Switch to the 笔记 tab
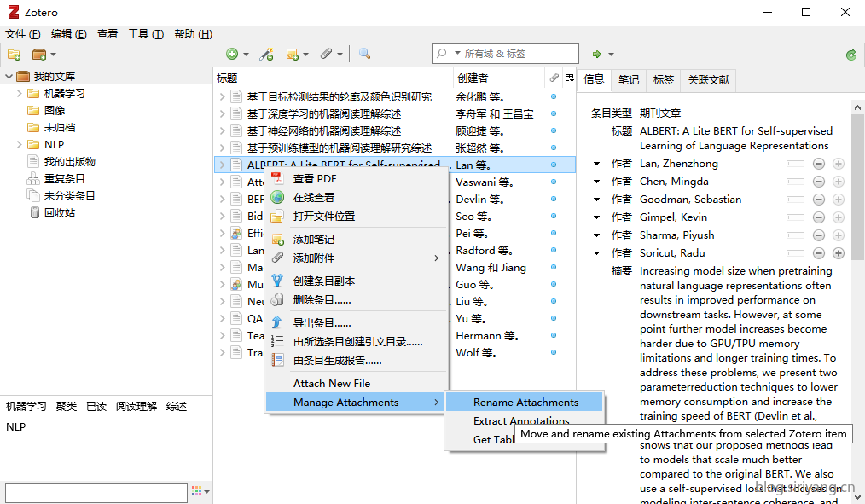The image size is (865, 504). click(629, 80)
